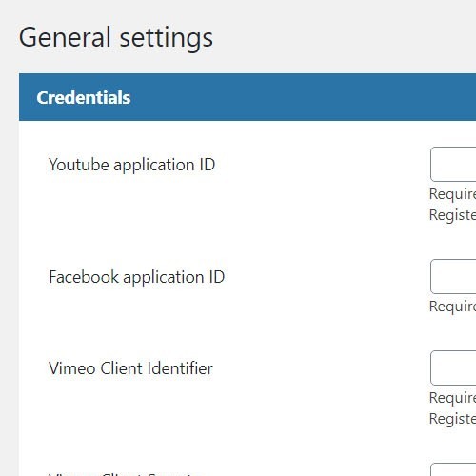This screenshot has height=476, width=476.
Task: Click the Required note below Facebook field
Action: pyautogui.click(x=452, y=307)
